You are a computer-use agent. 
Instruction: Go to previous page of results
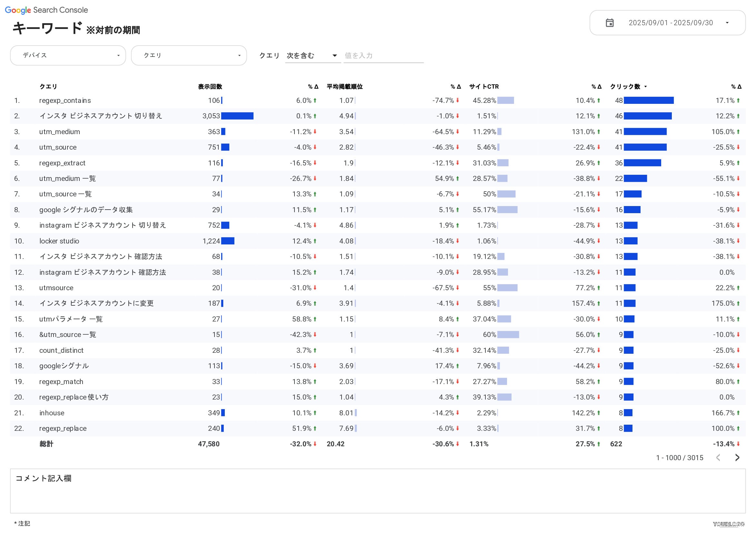coord(718,457)
